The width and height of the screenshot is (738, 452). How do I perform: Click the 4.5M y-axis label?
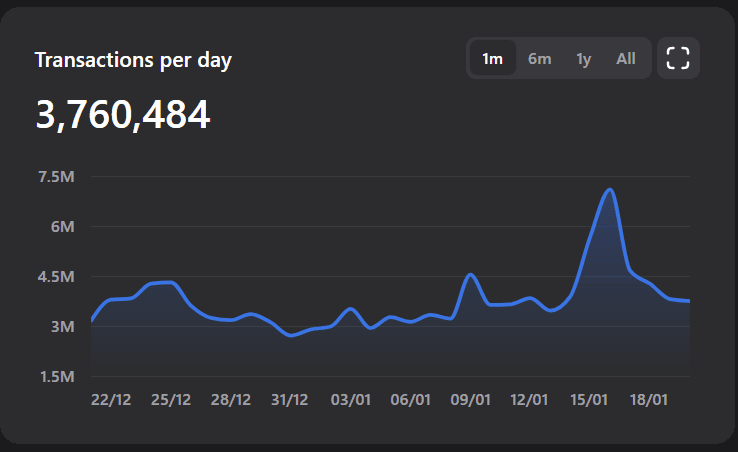tap(56, 277)
